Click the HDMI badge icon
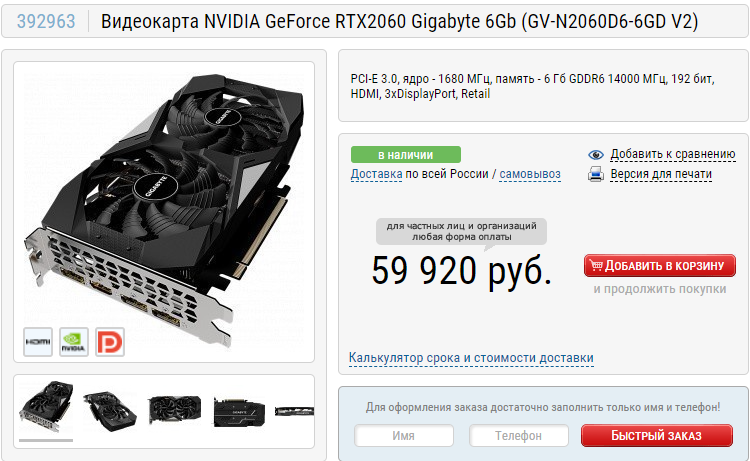The height and width of the screenshot is (461, 750). pos(38,342)
